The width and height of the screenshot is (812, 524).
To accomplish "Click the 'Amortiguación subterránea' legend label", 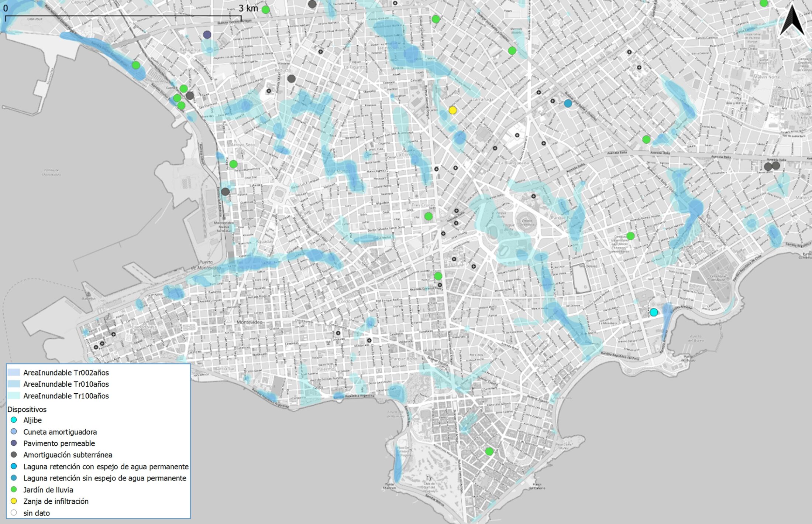I will coord(68,455).
